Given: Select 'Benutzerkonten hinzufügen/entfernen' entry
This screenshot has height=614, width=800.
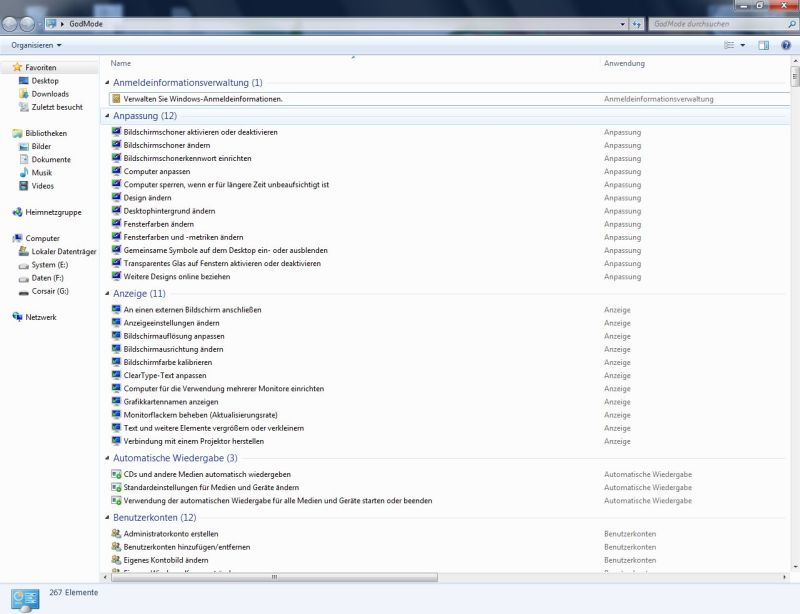Looking at the screenshot, I should point(187,547).
